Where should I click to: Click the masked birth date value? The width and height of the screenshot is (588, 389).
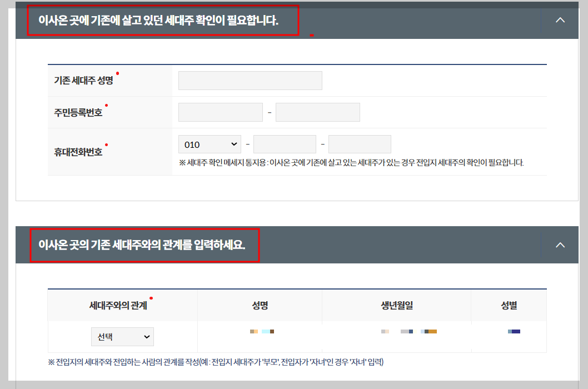(x=408, y=330)
